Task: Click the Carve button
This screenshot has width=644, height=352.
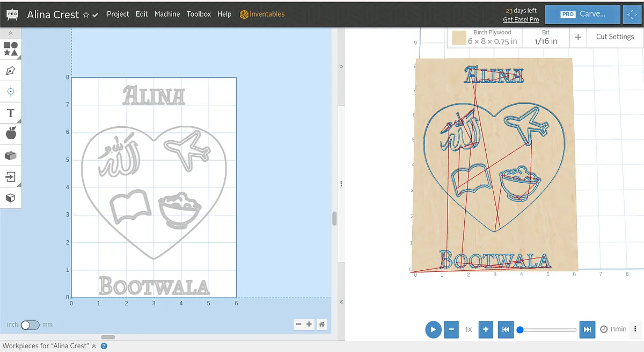Action: coord(582,15)
